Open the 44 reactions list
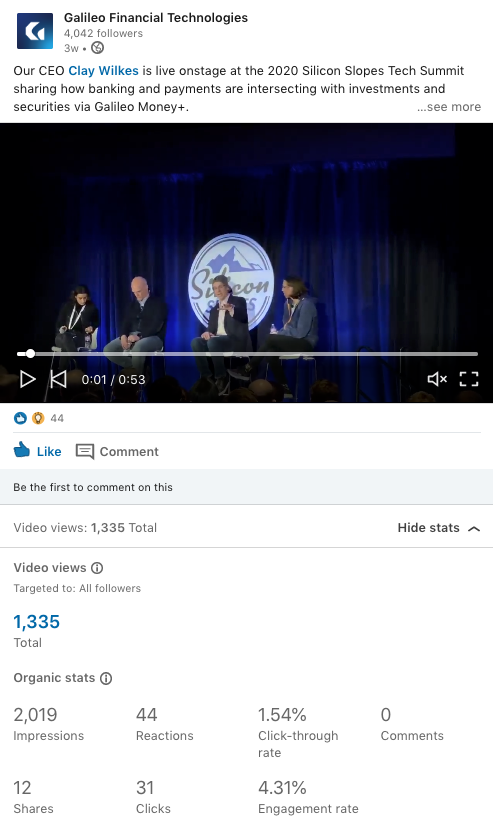The height and width of the screenshot is (837, 493). pos(57,418)
